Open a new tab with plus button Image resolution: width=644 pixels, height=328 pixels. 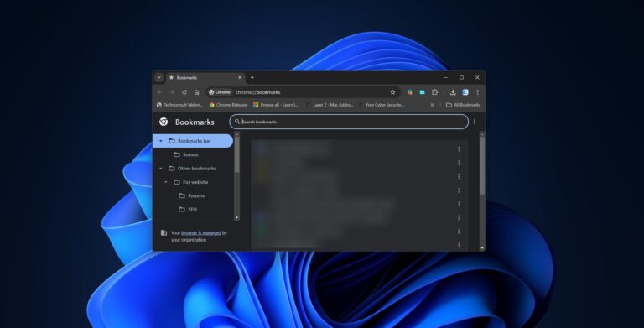(252, 78)
